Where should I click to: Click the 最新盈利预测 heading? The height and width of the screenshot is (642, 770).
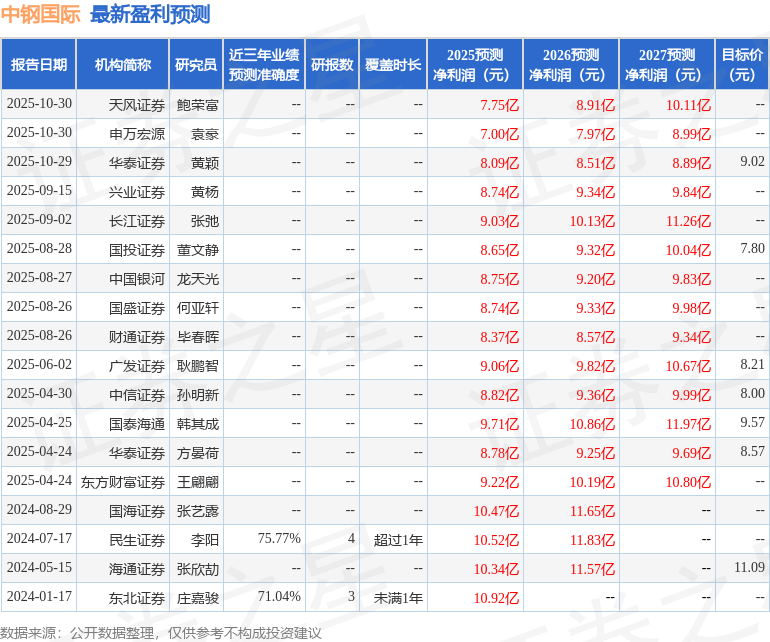point(150,14)
